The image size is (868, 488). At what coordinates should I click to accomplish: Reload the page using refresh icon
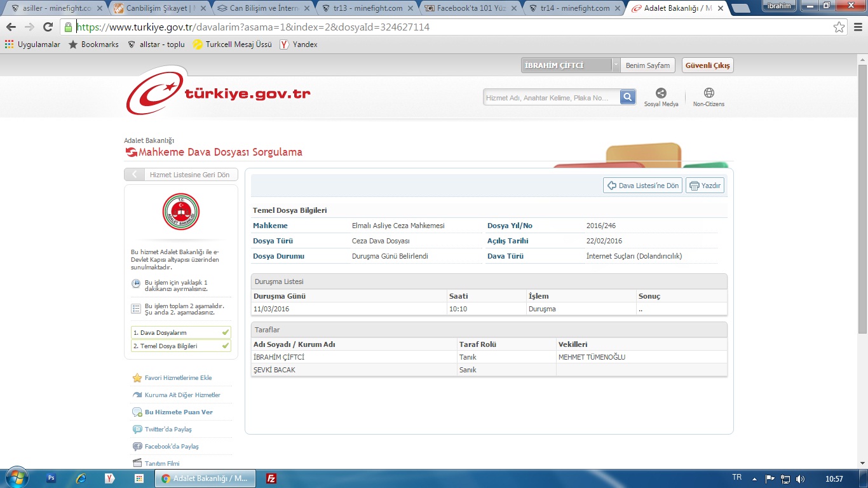[x=48, y=27]
